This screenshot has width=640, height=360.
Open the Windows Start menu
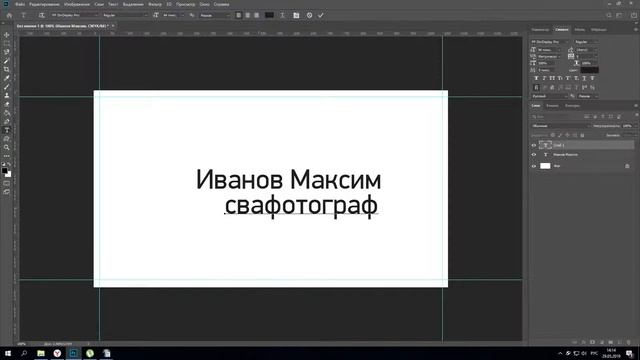point(8,353)
